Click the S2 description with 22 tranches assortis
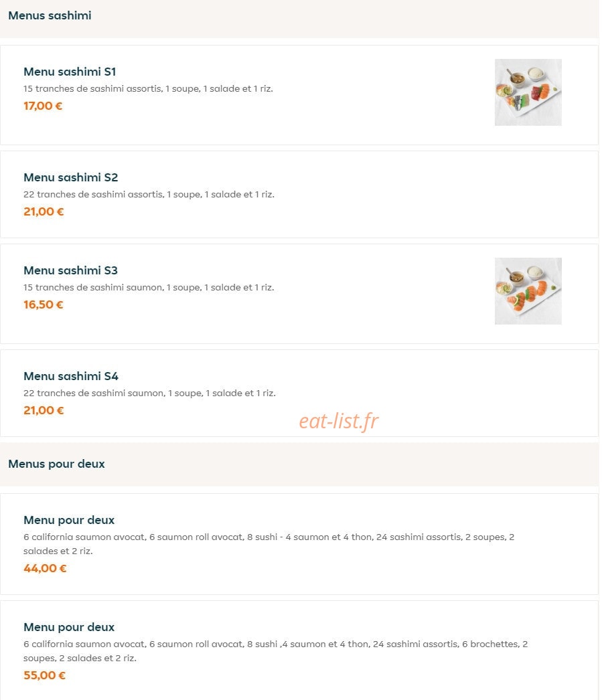Image resolution: width=602 pixels, height=700 pixels. click(149, 195)
